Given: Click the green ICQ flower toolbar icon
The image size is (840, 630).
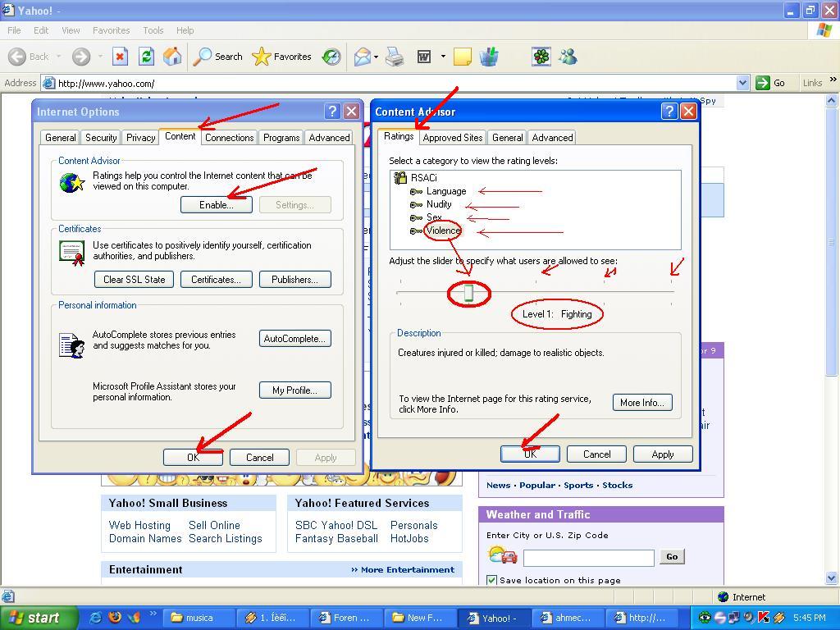Looking at the screenshot, I should (x=541, y=57).
